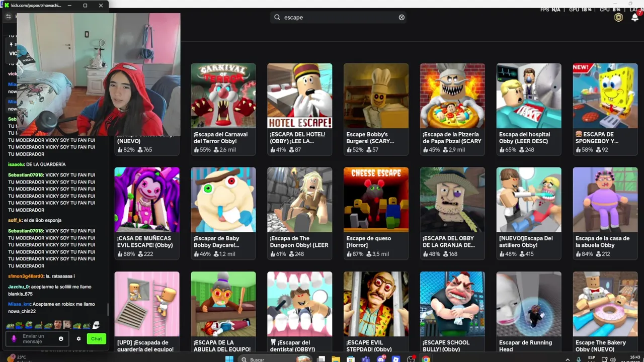Click chat username 'isaaolu'
This screenshot has width=644, height=362.
pos(16,164)
